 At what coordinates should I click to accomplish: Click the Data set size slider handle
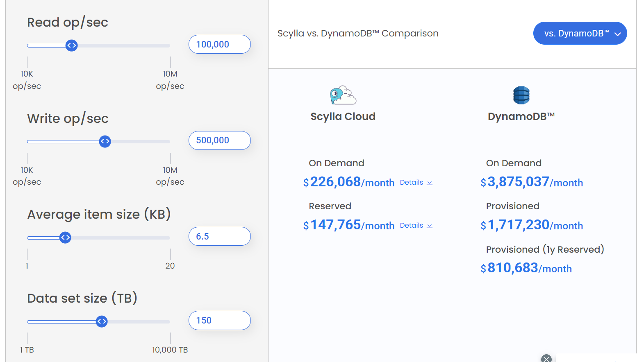click(102, 321)
